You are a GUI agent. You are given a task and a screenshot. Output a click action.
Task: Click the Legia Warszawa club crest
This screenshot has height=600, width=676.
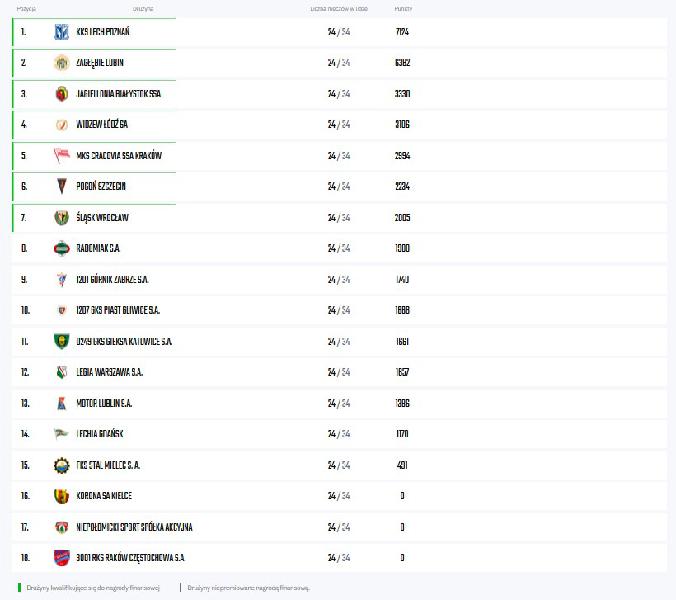[x=61, y=373]
